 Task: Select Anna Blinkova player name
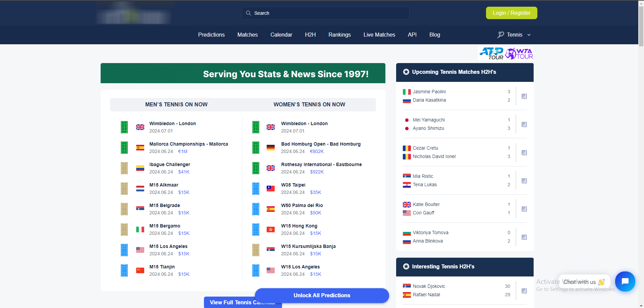pos(428,241)
